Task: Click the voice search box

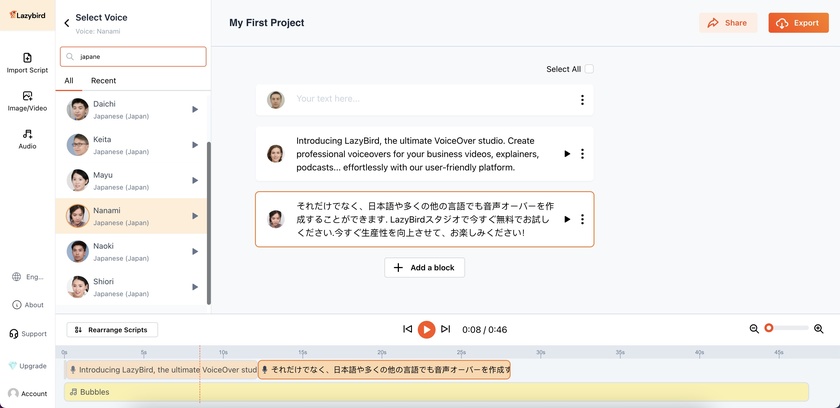Action: point(133,57)
